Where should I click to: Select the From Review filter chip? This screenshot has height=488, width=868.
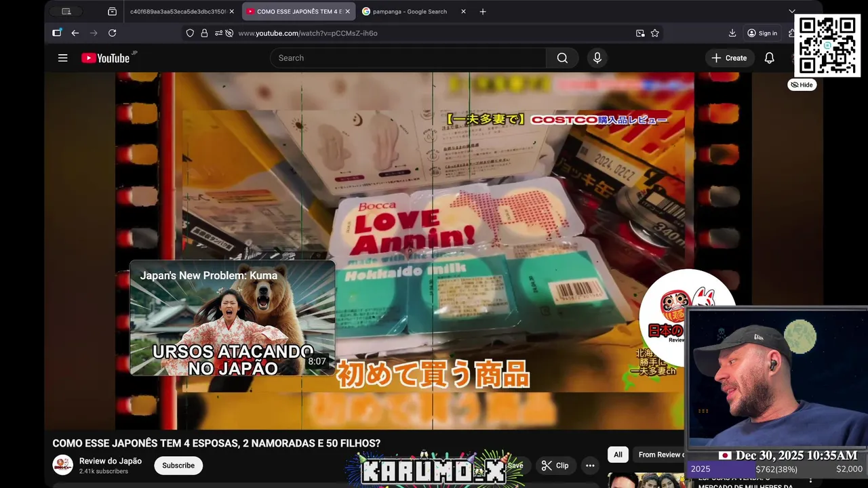pos(659,455)
